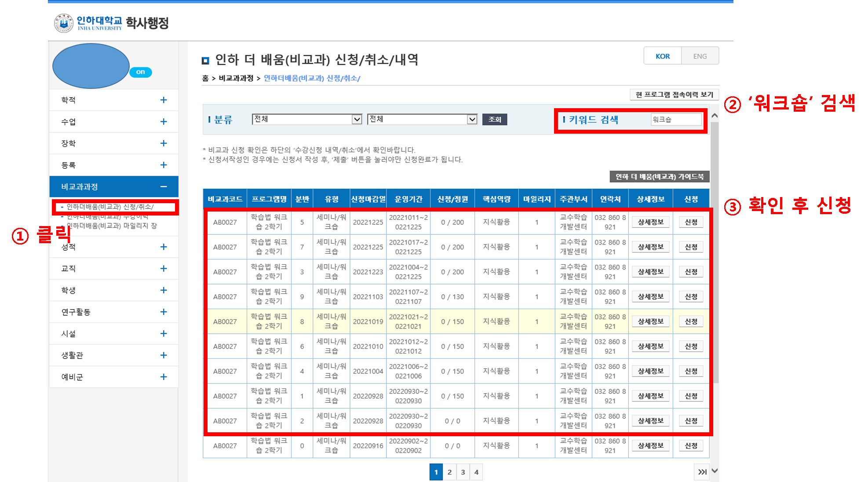Go to page 3 of results
868x482 pixels.
(463, 472)
